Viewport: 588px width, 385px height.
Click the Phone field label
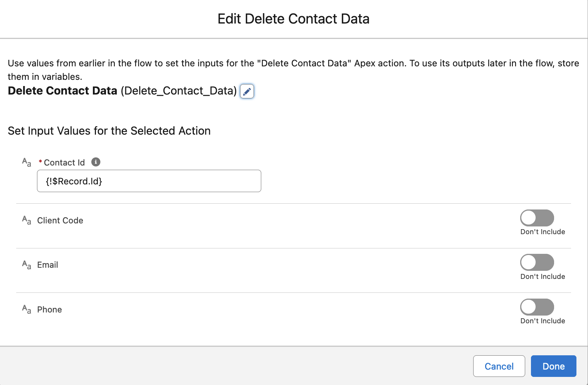pos(50,310)
